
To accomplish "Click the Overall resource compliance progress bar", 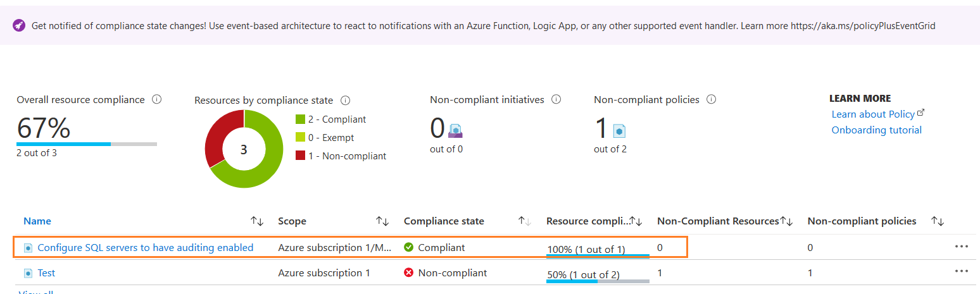I will tap(87, 144).
